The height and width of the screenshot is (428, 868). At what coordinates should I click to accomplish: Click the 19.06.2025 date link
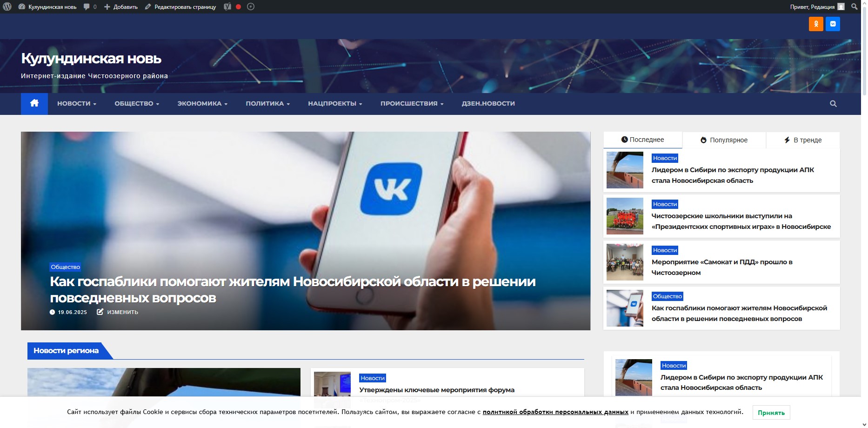click(68, 312)
